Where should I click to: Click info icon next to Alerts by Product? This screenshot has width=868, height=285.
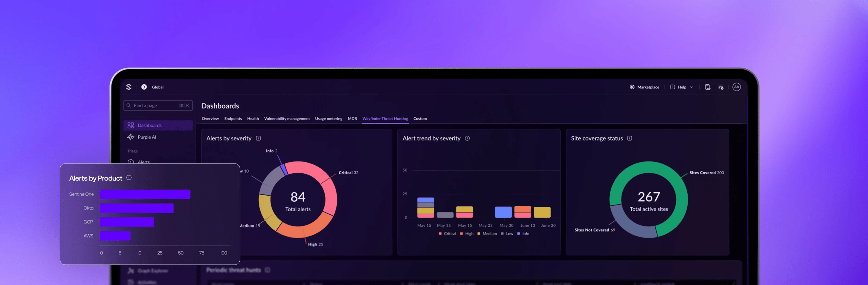[129, 178]
